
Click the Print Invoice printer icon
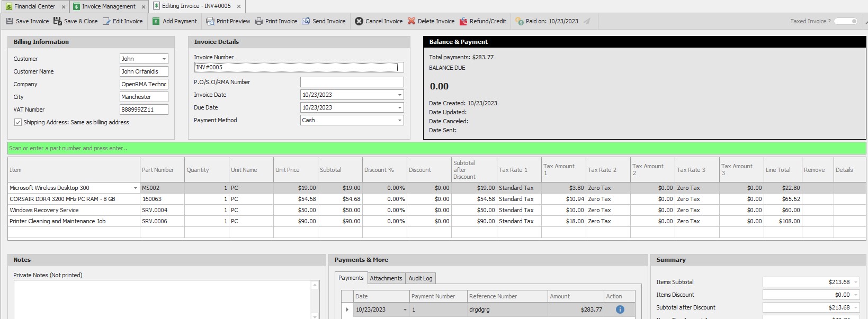pos(259,21)
